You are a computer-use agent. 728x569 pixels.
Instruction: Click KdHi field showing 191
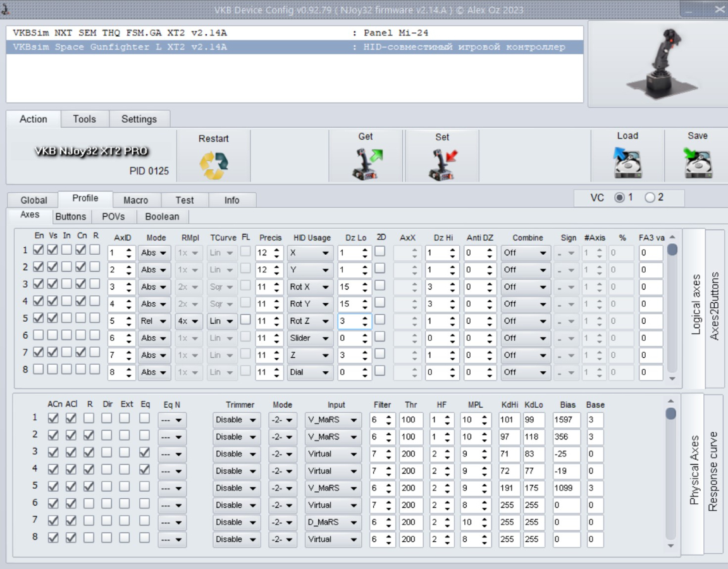point(509,488)
